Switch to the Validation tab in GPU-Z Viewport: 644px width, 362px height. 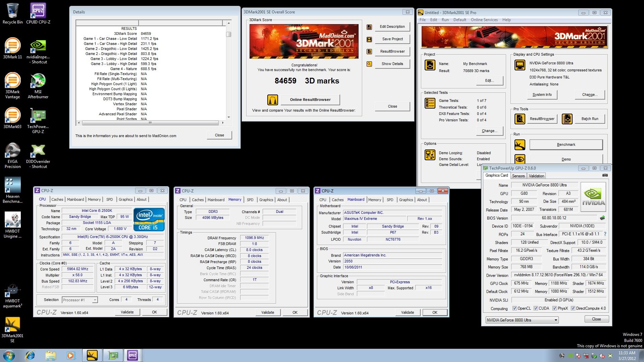pyautogui.click(x=536, y=176)
